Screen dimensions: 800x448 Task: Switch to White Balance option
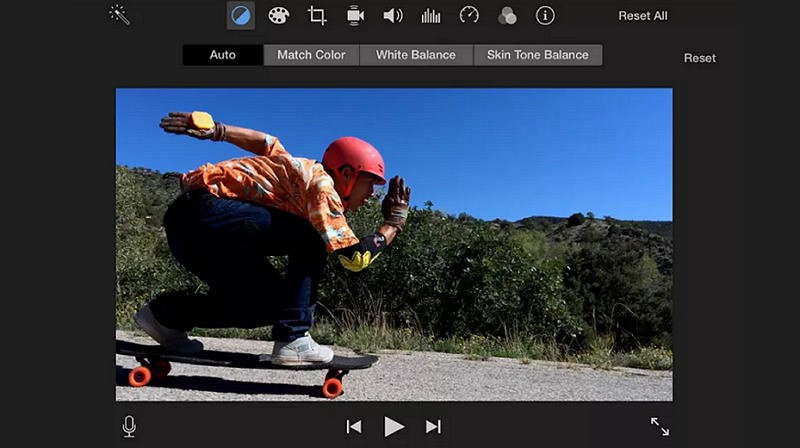coord(416,55)
